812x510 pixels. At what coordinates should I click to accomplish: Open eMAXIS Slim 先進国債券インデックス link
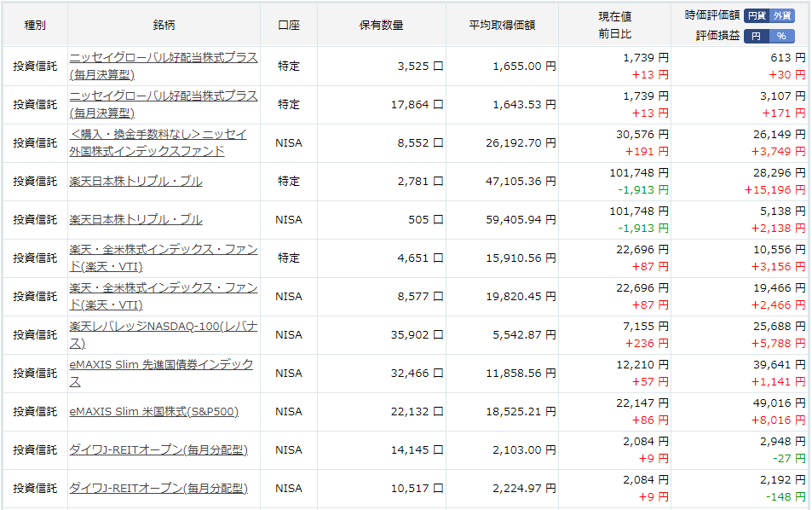(x=162, y=373)
